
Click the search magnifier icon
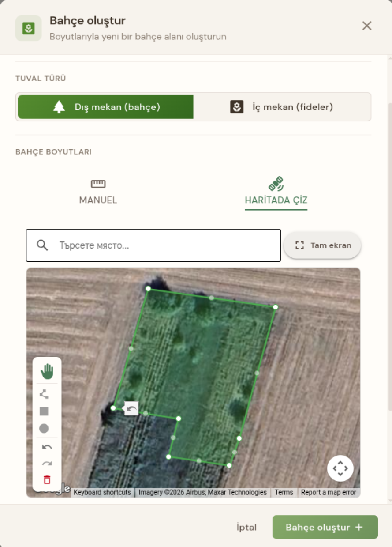tap(42, 245)
